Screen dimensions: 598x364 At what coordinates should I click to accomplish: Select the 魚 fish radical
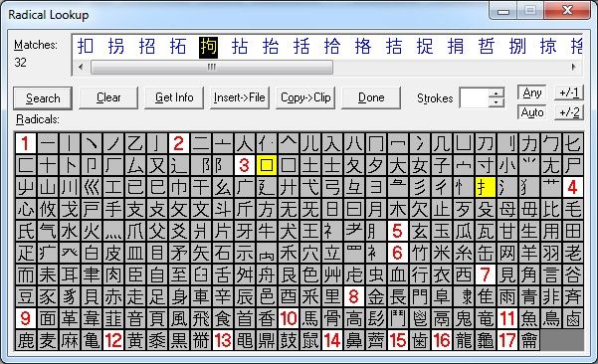tap(529, 318)
